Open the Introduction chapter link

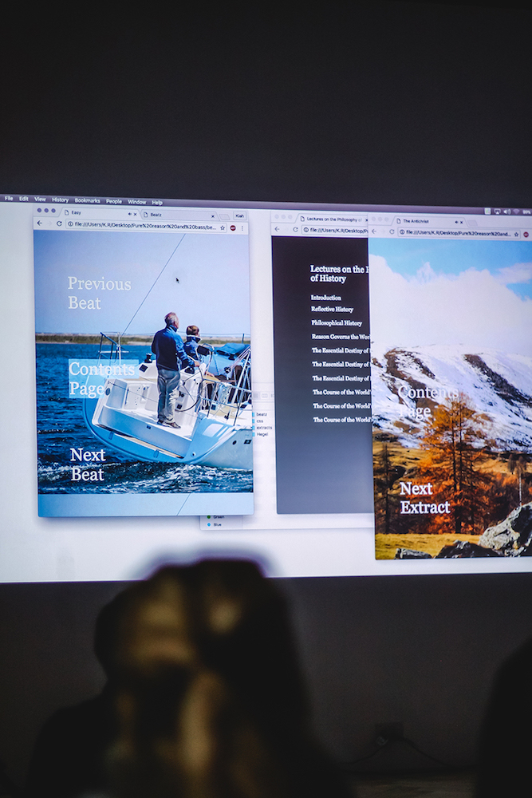pyautogui.click(x=326, y=298)
